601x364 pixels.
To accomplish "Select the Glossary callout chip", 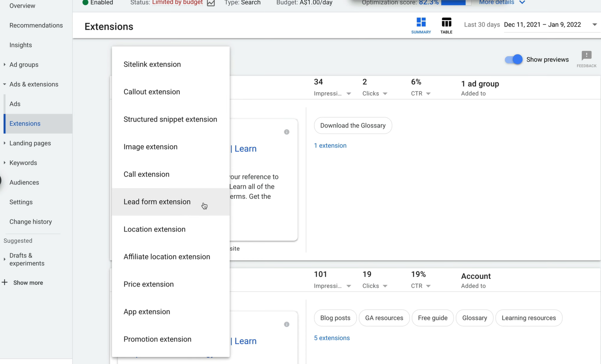I will pos(474,318).
